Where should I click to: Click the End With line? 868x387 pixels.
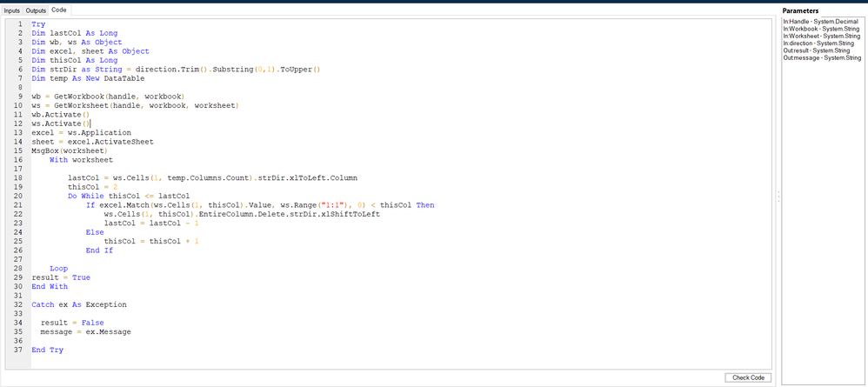tap(50, 287)
